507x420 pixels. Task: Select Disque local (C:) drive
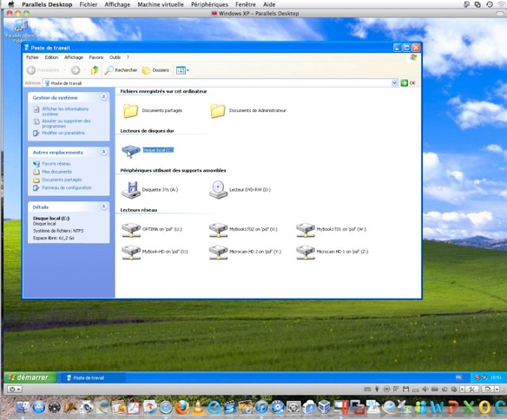coord(148,150)
